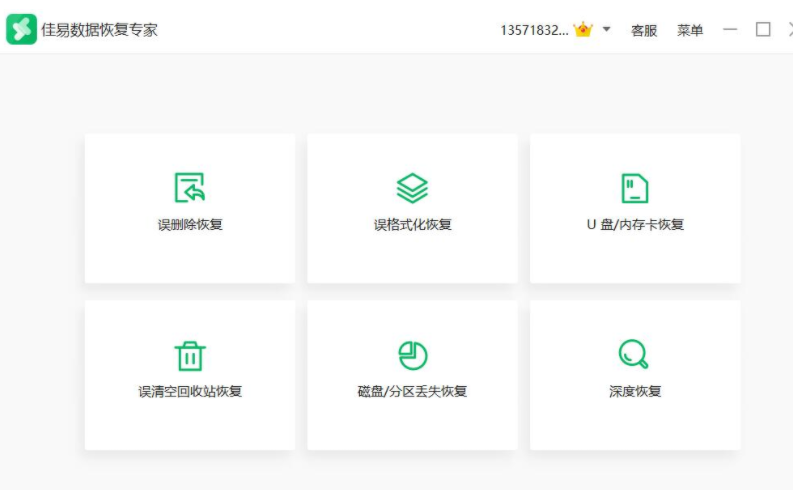Click the account number 13571832...

[x=534, y=30]
